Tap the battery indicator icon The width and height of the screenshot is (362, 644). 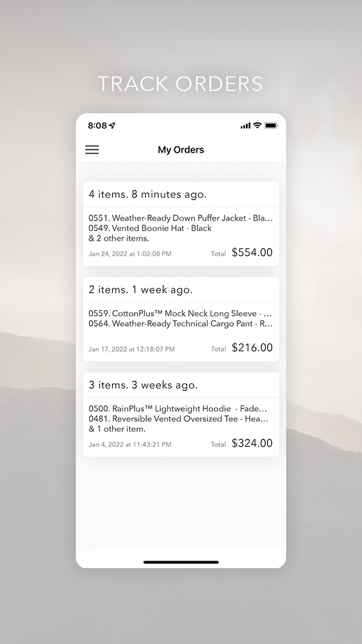[x=271, y=125]
